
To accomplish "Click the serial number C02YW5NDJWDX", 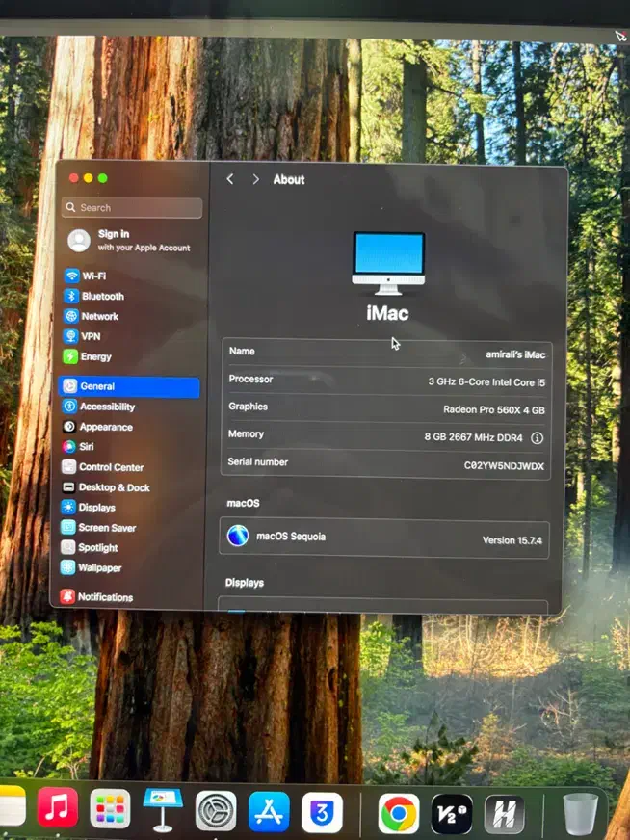I will click(x=504, y=466).
